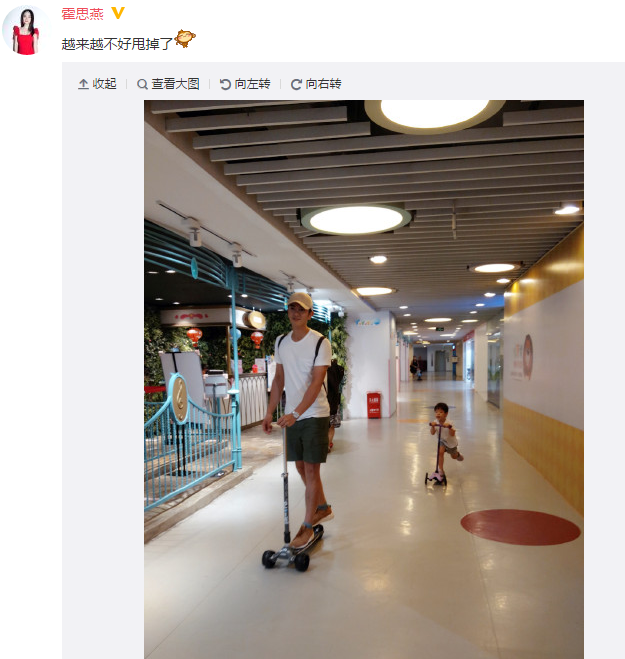Viewport: 625px width, 659px height.
Task: Click the red floor circle in the photo
Action: [520, 527]
